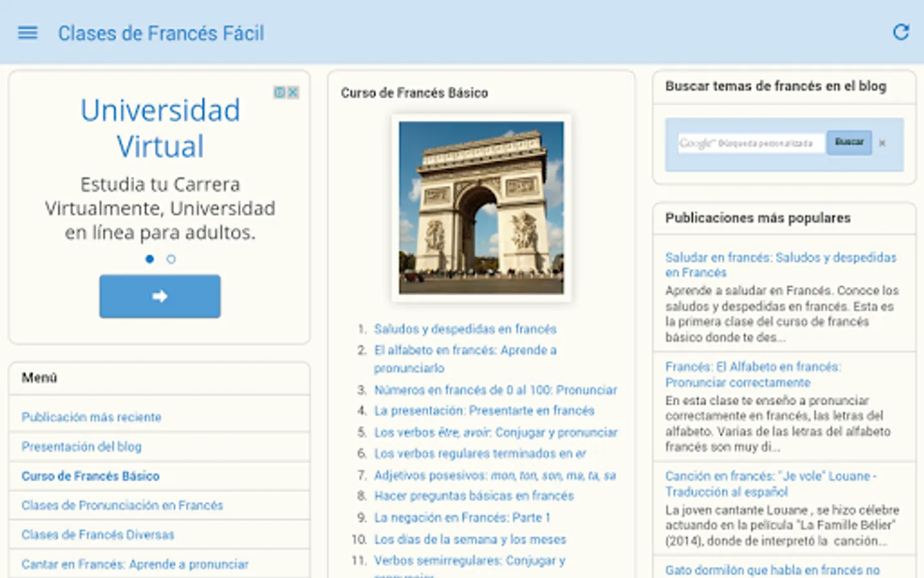Open lesson Los días de la semana y los meses
The height and width of the screenshot is (578, 924).
click(x=470, y=539)
